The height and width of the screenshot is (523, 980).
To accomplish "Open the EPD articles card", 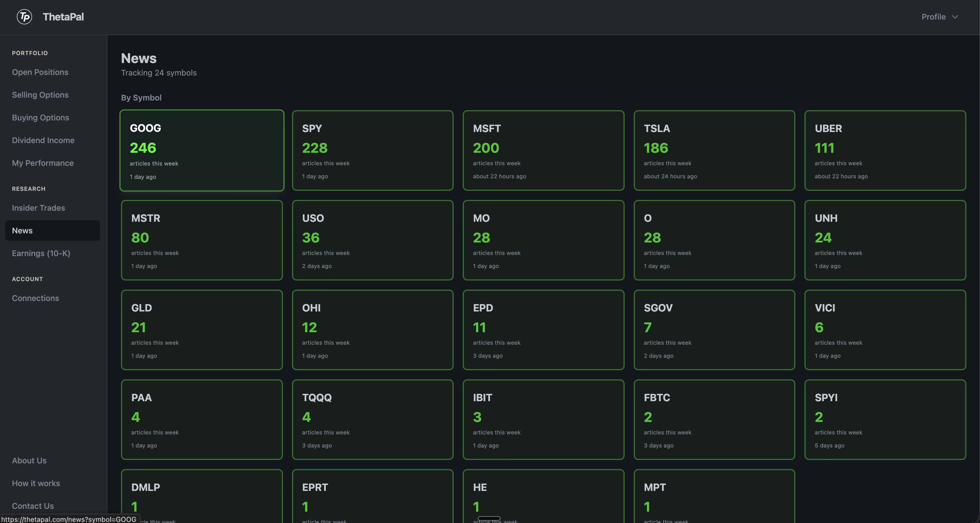I will tap(543, 330).
